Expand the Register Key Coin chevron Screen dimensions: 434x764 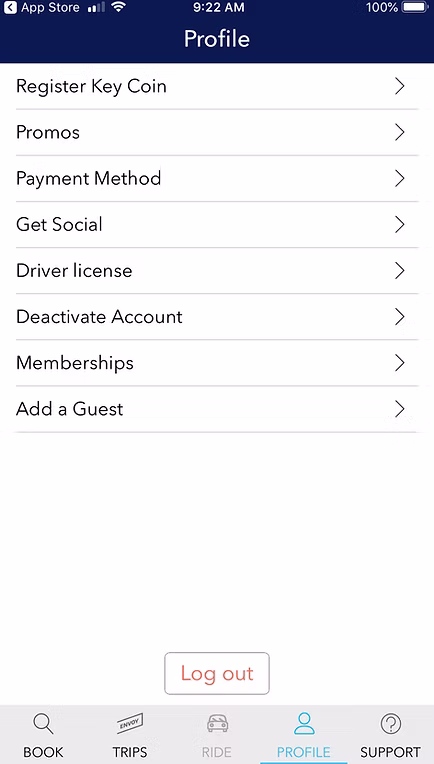pos(400,86)
